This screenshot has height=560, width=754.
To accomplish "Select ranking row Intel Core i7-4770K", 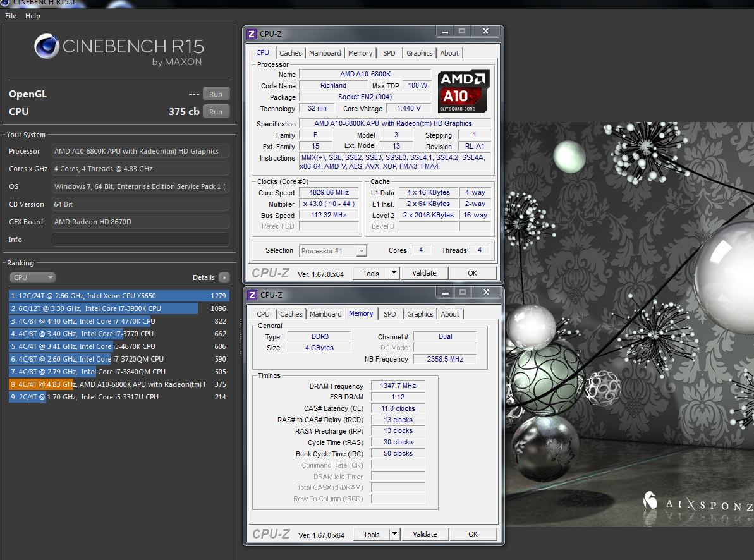I will 119,321.
